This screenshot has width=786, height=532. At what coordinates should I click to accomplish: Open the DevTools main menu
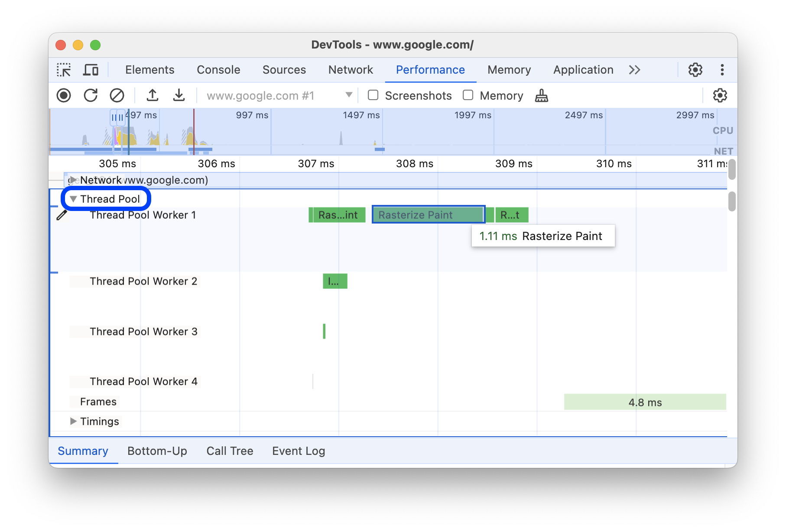pyautogui.click(x=722, y=70)
